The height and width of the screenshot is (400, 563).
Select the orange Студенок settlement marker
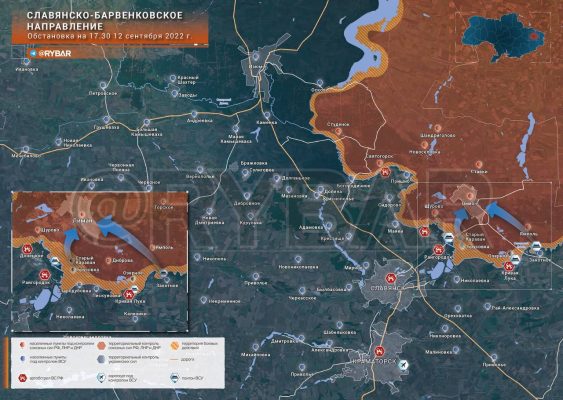pos(338,131)
